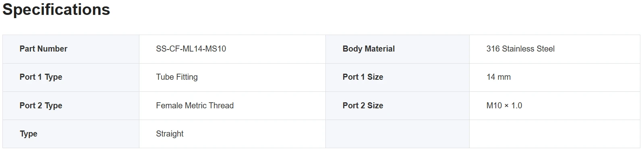Click the 14 mm value

click(x=499, y=77)
